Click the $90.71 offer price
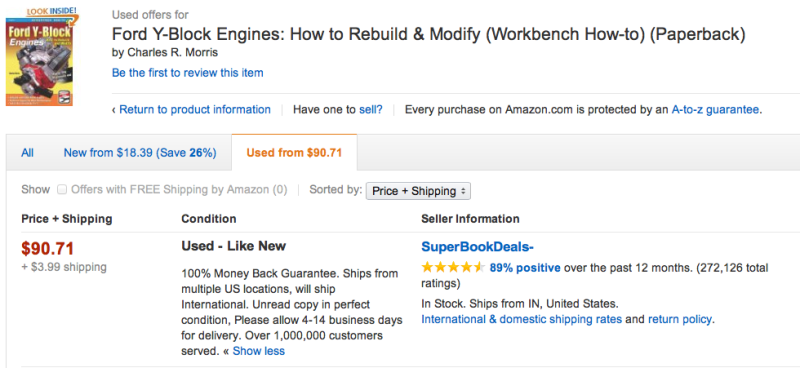 pyautogui.click(x=48, y=249)
